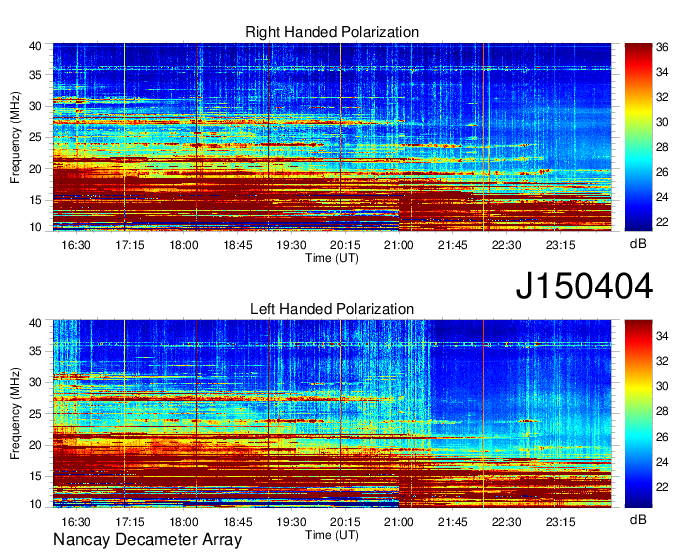Click the "dB" label under Left Handed colorbar
This screenshot has width=680, height=552.
tap(638, 519)
